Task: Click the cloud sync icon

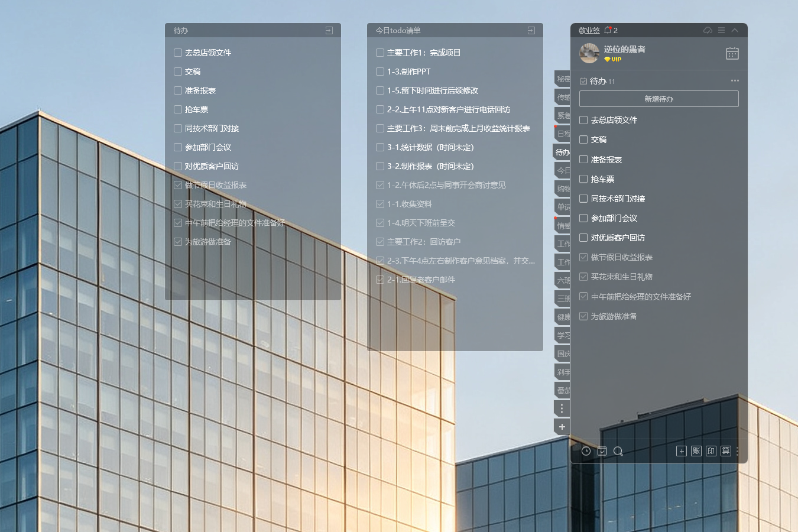Action: tap(708, 30)
